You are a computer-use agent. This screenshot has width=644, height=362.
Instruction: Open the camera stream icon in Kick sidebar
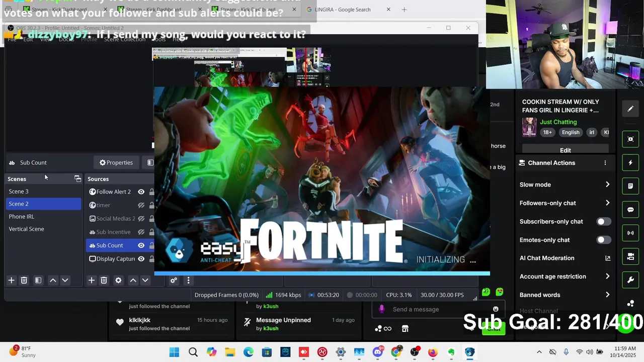pyautogui.click(x=630, y=256)
